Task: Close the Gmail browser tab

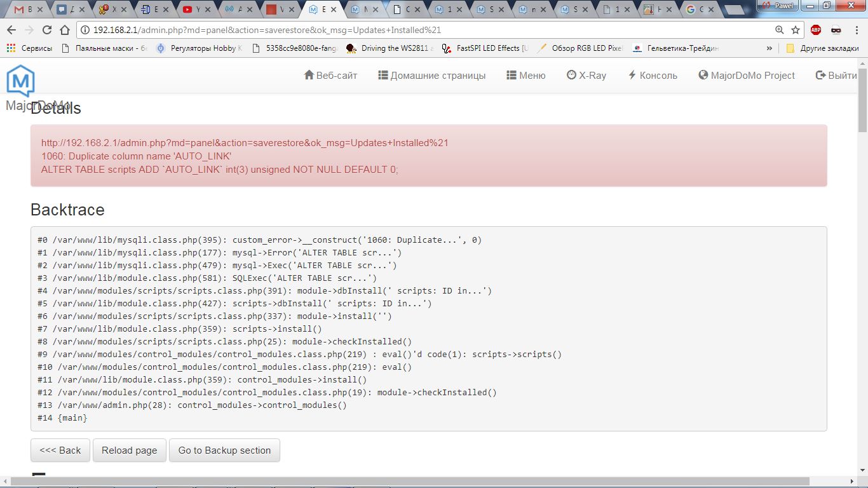Action: point(39,10)
